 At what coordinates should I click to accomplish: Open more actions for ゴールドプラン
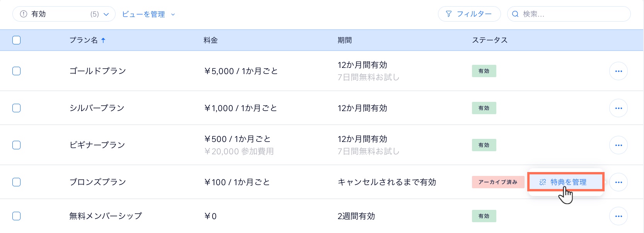pyautogui.click(x=618, y=71)
